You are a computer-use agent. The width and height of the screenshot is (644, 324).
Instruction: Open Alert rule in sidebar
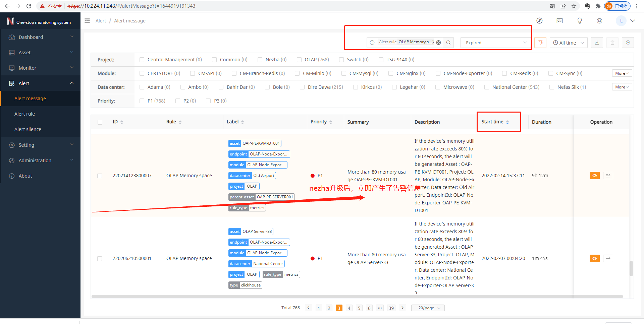coord(24,114)
